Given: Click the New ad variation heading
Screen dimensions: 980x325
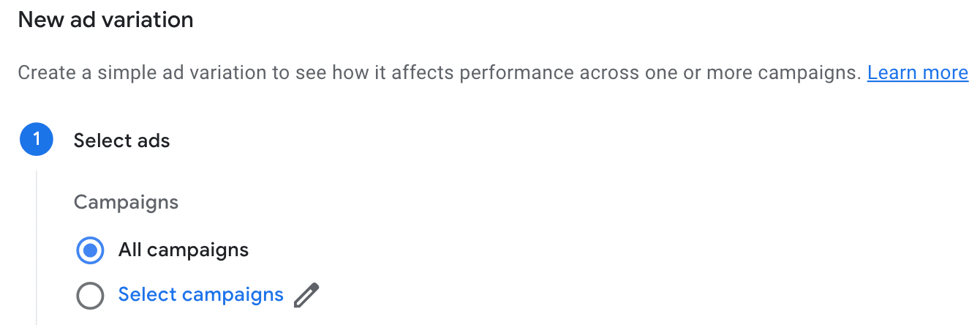Looking at the screenshot, I should coord(105,20).
